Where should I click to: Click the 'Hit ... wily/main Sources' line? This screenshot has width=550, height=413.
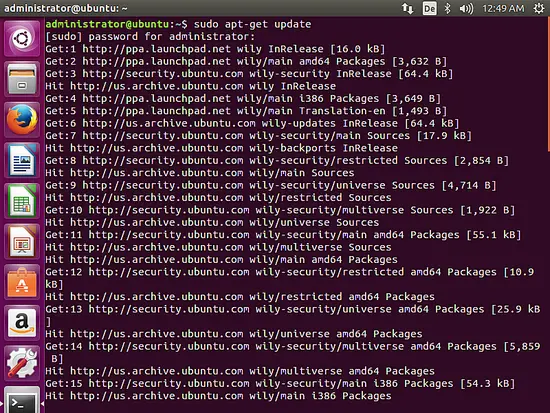[200, 173]
